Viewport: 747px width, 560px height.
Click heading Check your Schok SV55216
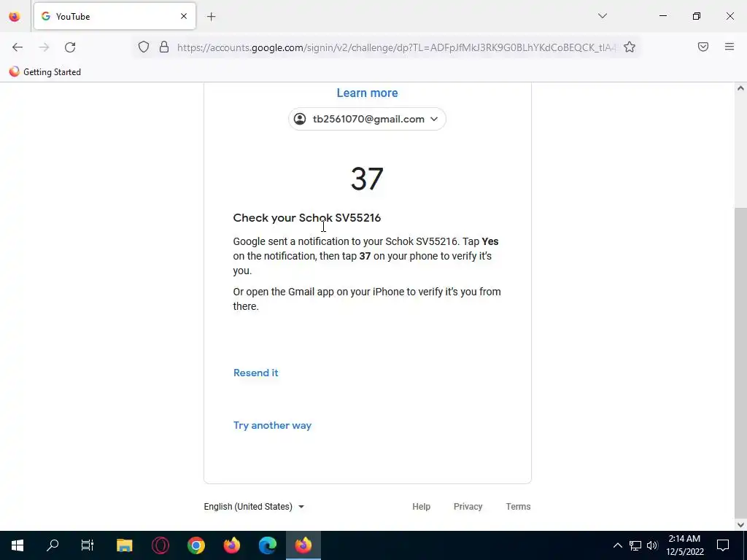pos(307,217)
